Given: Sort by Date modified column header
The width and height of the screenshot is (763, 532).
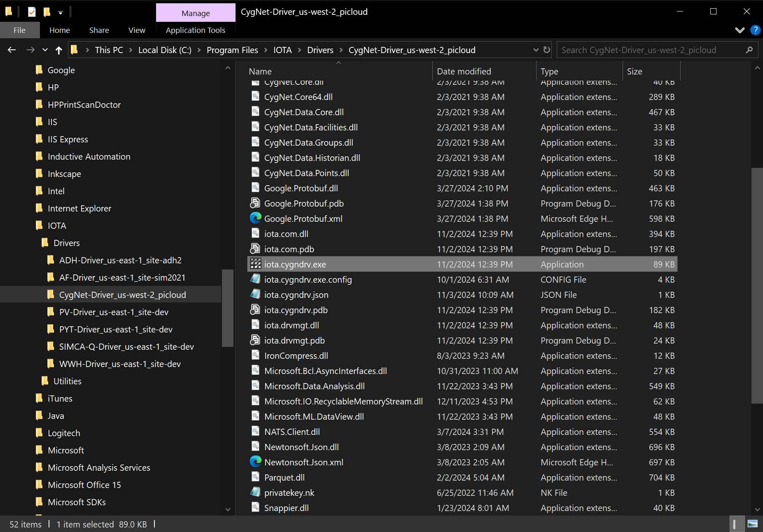Looking at the screenshot, I should pyautogui.click(x=484, y=71).
